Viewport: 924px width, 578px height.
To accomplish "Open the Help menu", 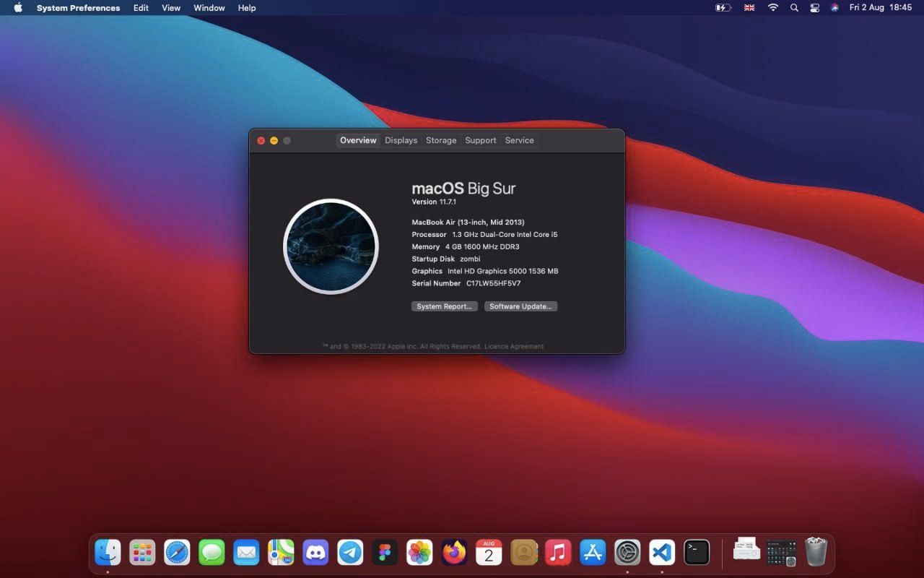I will (x=247, y=8).
